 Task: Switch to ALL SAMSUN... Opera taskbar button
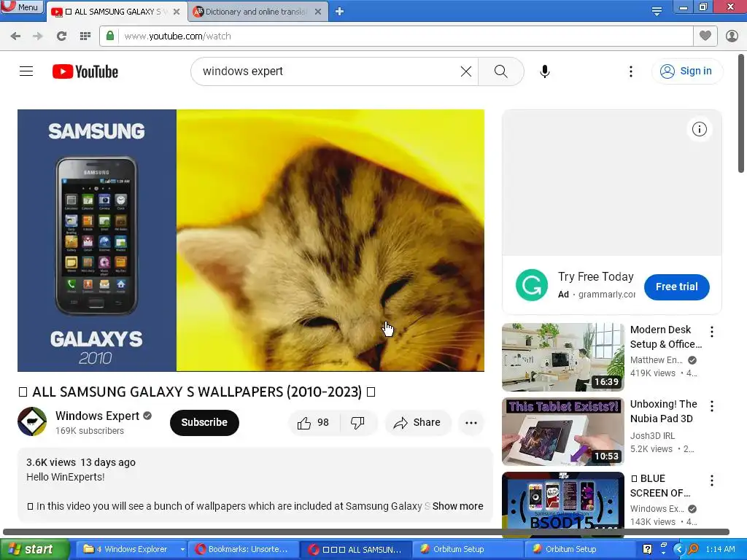point(355,550)
